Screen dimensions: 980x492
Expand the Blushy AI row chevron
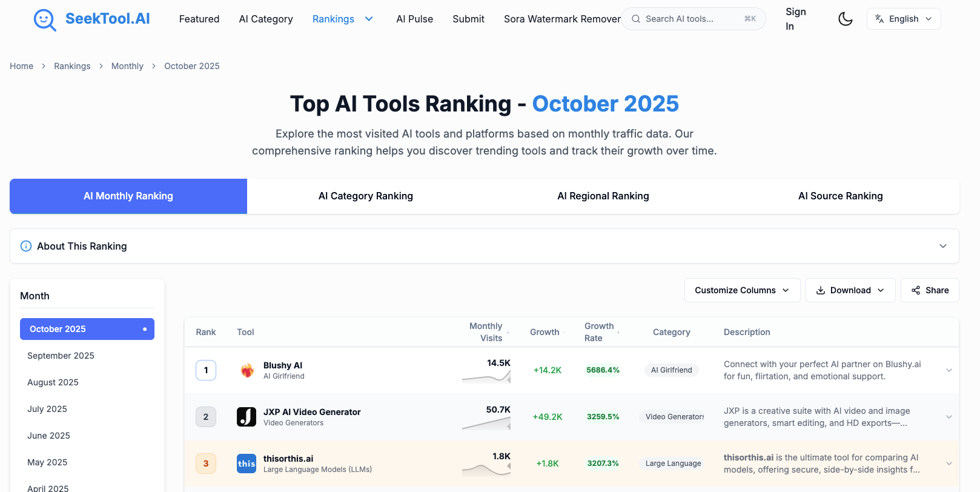949,370
